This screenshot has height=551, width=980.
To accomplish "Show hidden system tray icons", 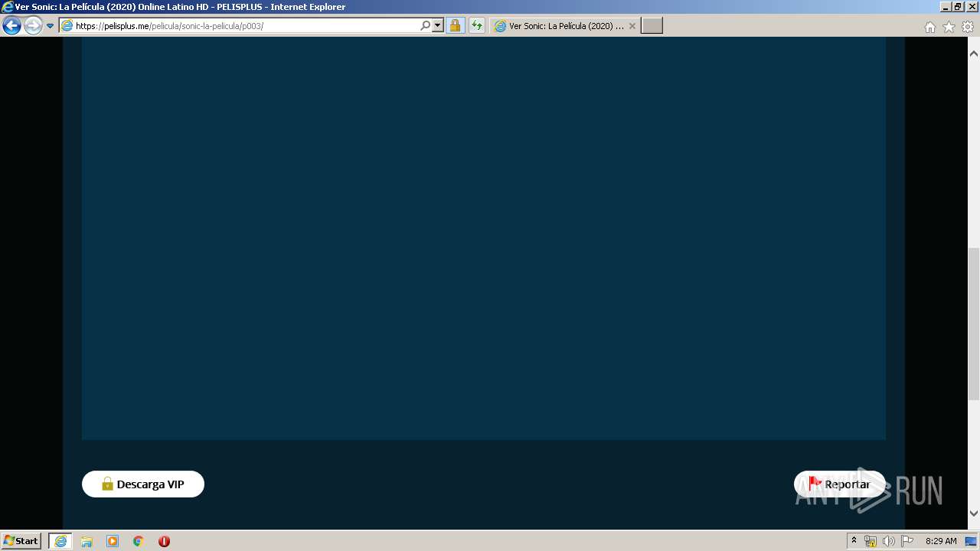I will [854, 541].
